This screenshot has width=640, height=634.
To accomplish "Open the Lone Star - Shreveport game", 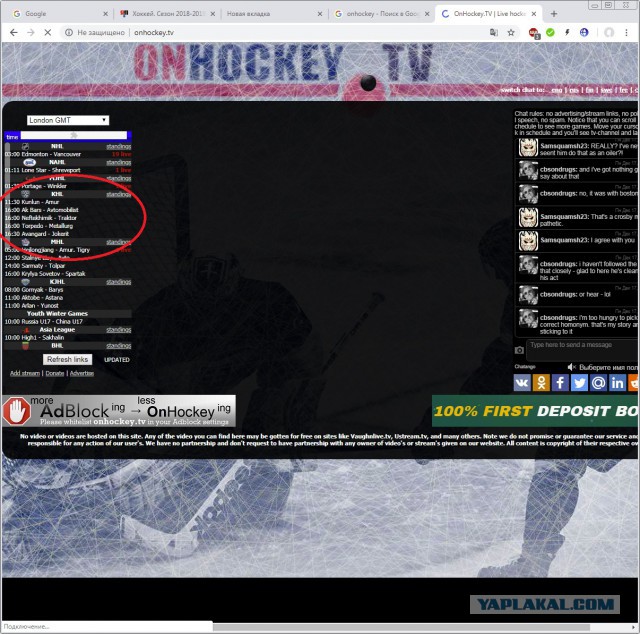I will (51, 170).
